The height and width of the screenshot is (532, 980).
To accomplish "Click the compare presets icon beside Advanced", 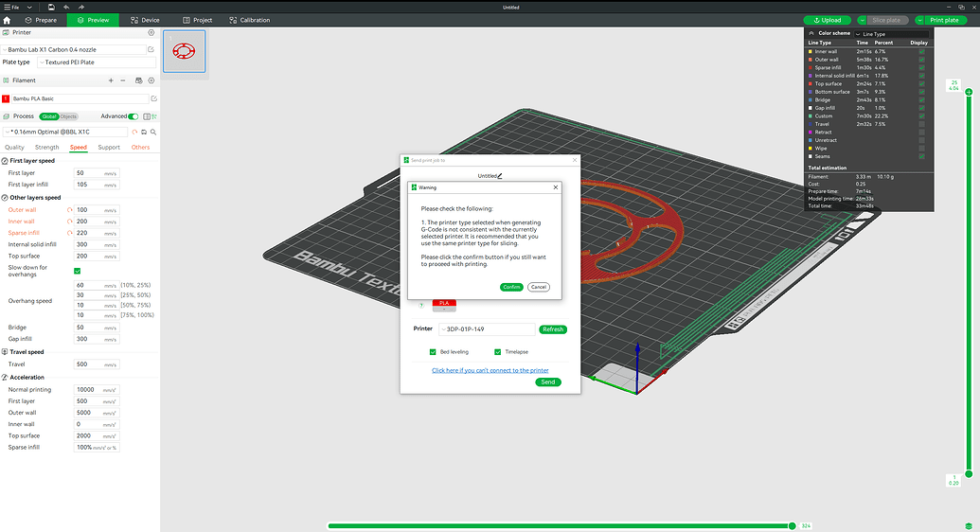I will [147, 116].
